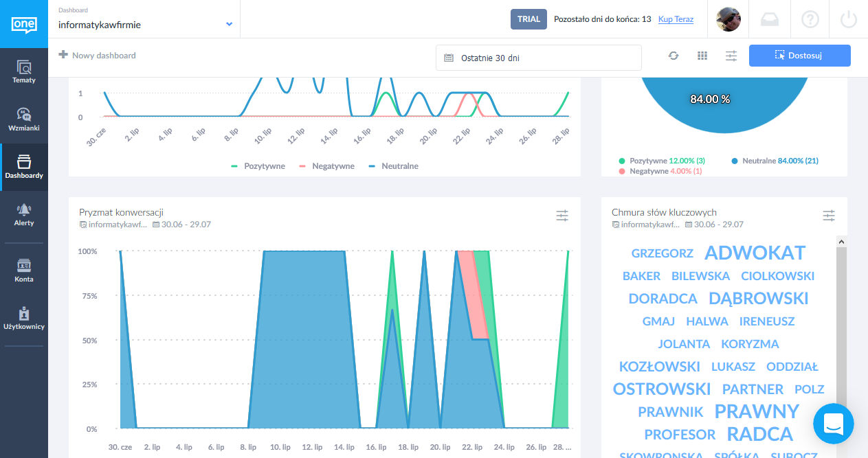Toggle Negatywne series in line chart legend
The width and height of the screenshot is (868, 458).
coord(326,166)
